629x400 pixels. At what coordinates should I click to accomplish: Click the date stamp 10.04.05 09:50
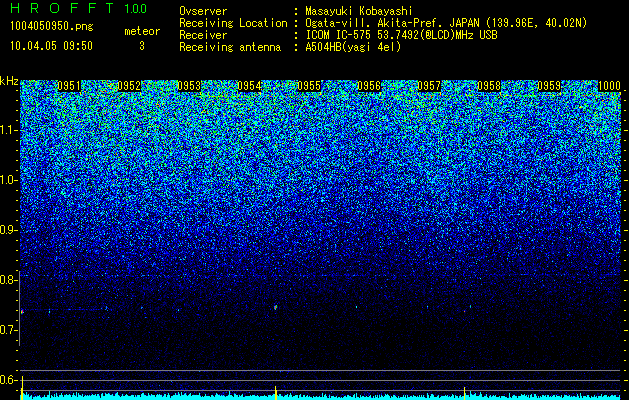(51, 46)
